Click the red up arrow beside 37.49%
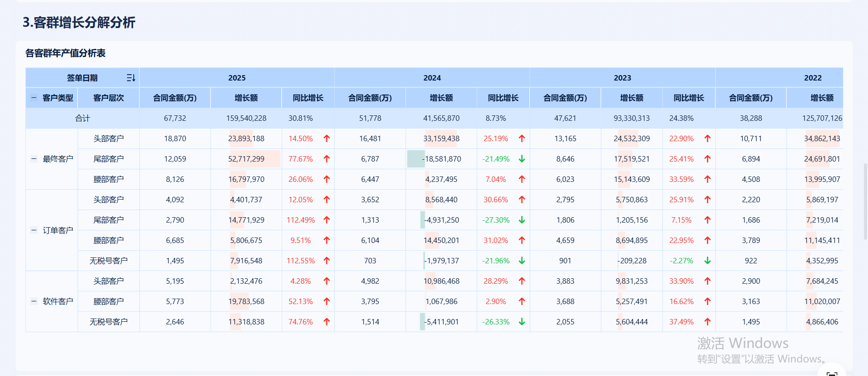The height and width of the screenshot is (376, 868). pyautogui.click(x=707, y=322)
